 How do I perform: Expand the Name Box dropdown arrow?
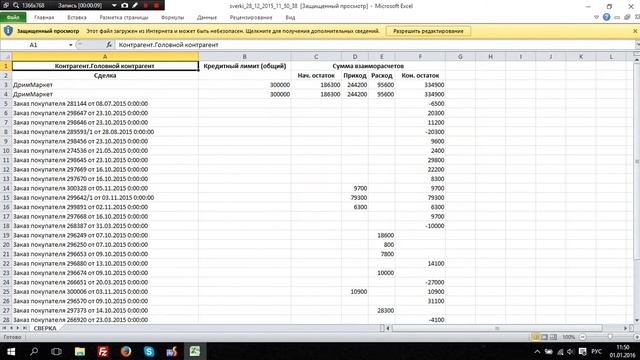(71, 45)
